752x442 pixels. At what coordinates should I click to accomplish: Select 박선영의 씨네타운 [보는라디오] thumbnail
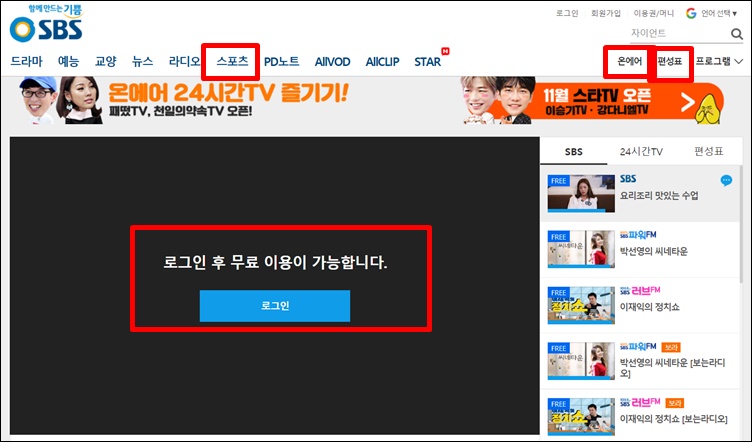click(581, 361)
